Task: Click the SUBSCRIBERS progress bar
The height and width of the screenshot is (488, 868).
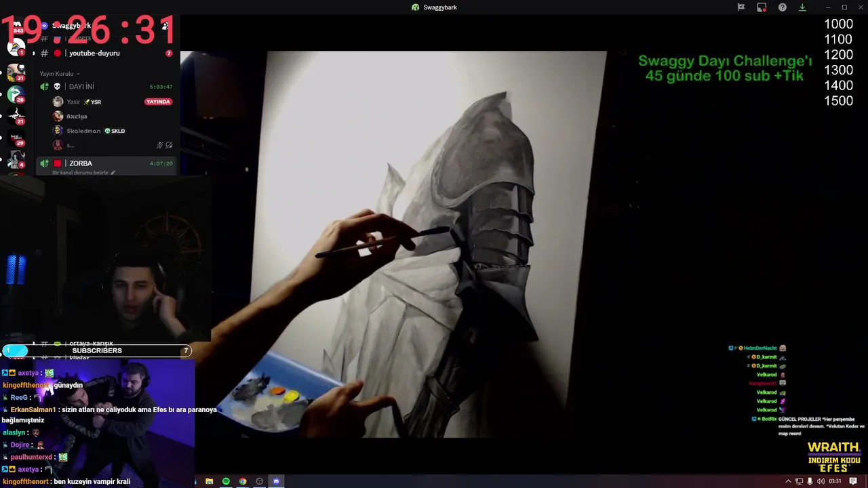Action: [x=96, y=350]
